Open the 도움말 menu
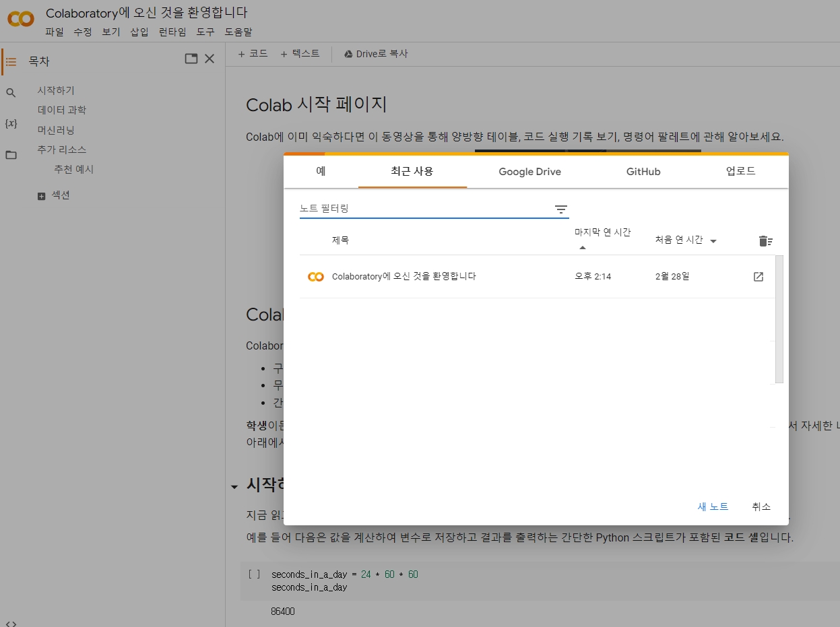 238,32
